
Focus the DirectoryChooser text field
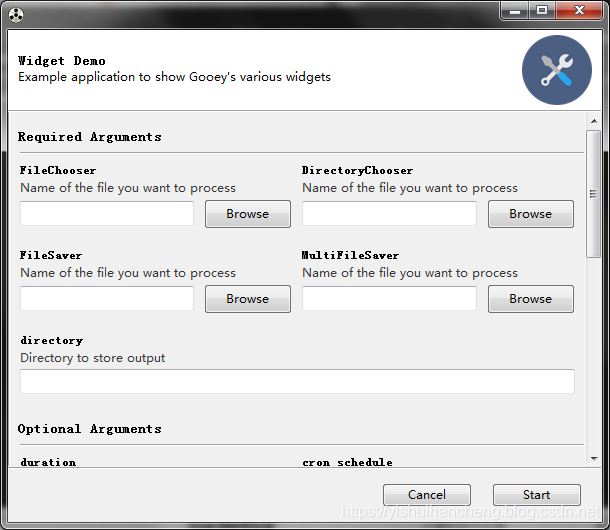click(389, 213)
